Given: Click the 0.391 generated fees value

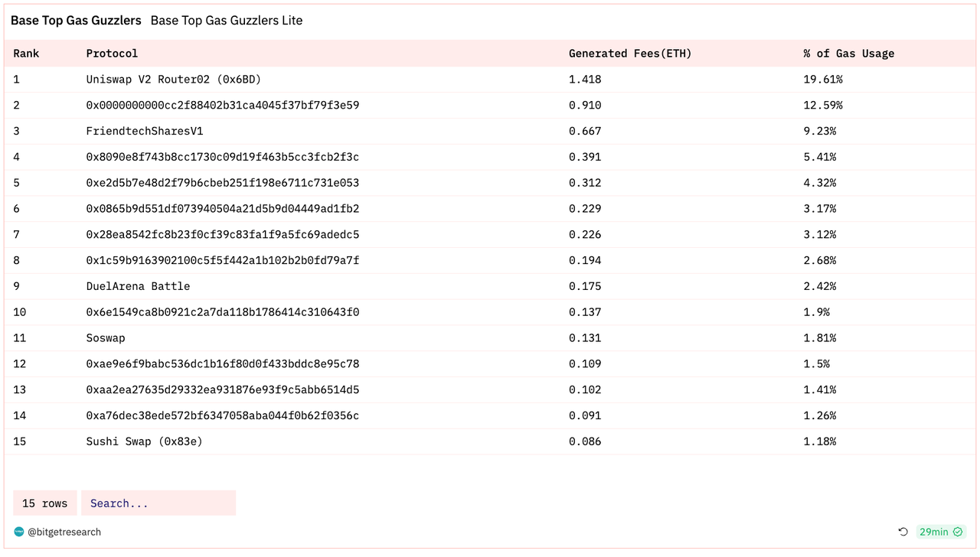Looking at the screenshot, I should tap(585, 157).
